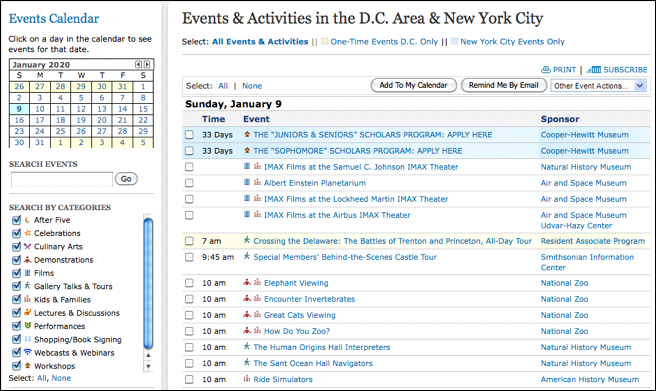Open the Other Event Actions dropdown
This screenshot has width=656, height=391.
[599, 86]
